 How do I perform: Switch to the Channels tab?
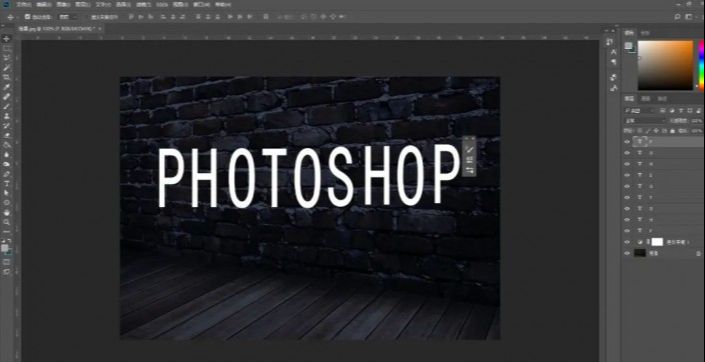[x=646, y=98]
